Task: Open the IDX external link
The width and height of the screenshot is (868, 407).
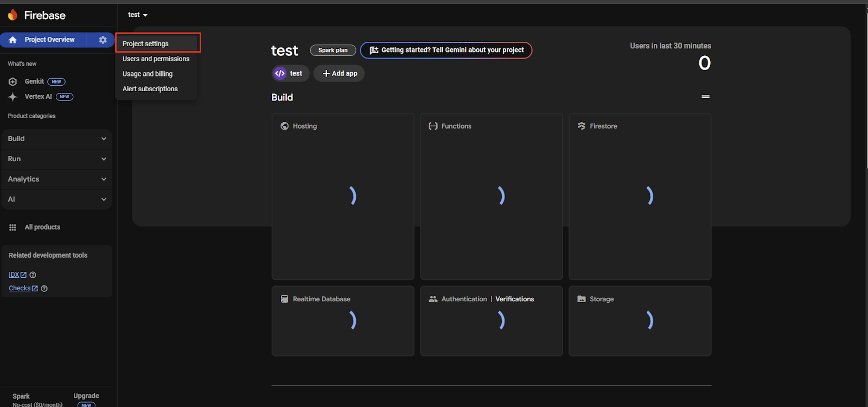Action: (x=17, y=275)
